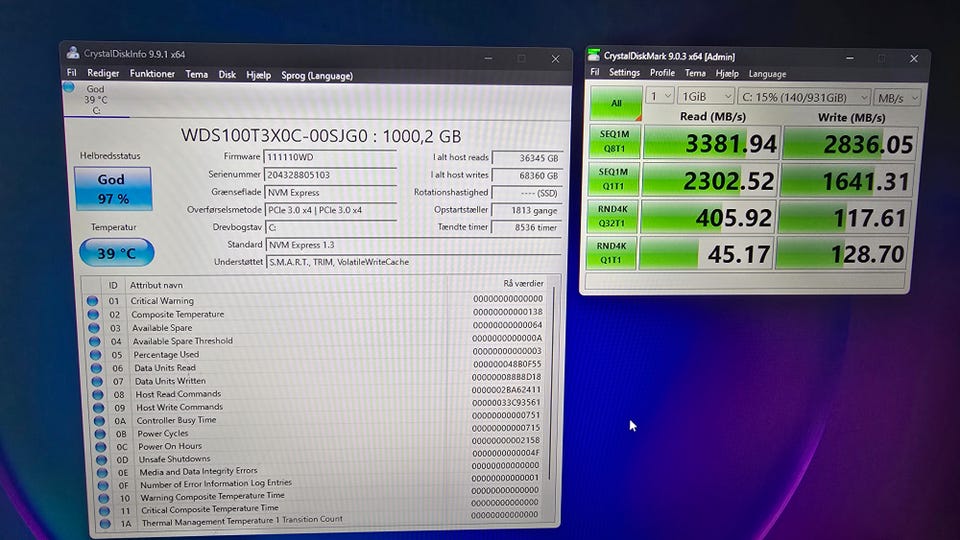Viewport: 960px width, 540px height.
Task: Click the Standard field NVM Express 1.3
Action: point(414,245)
